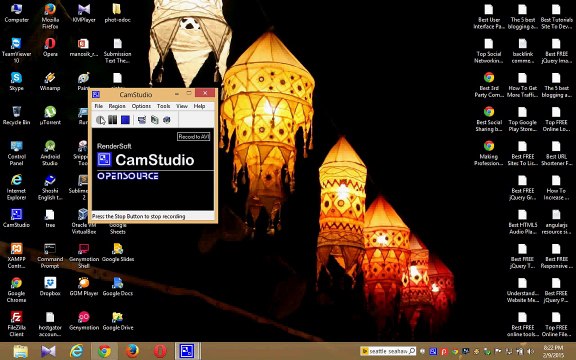Screen dimensions: 576x360
Task: Pause recording with CamStudio's Pause button
Action: (113, 120)
